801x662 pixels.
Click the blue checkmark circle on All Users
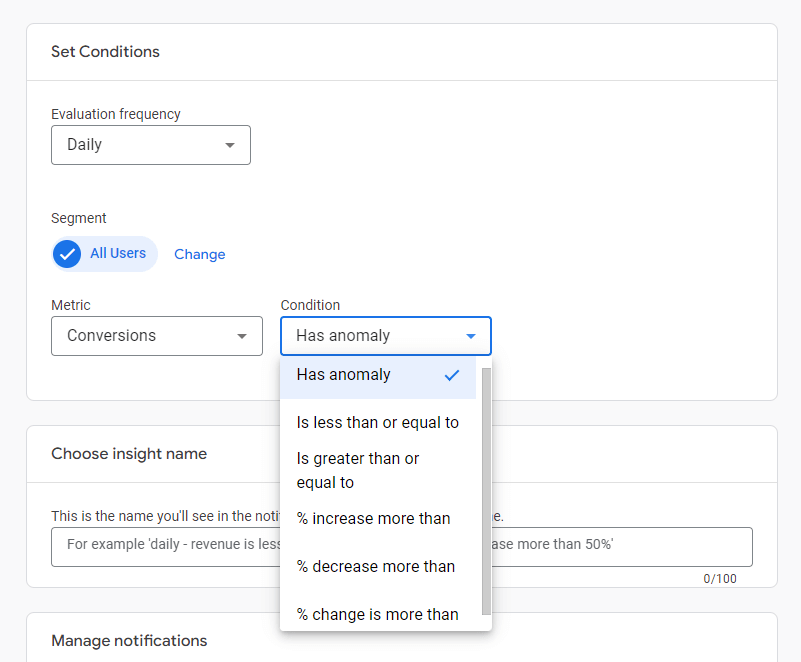(x=68, y=254)
